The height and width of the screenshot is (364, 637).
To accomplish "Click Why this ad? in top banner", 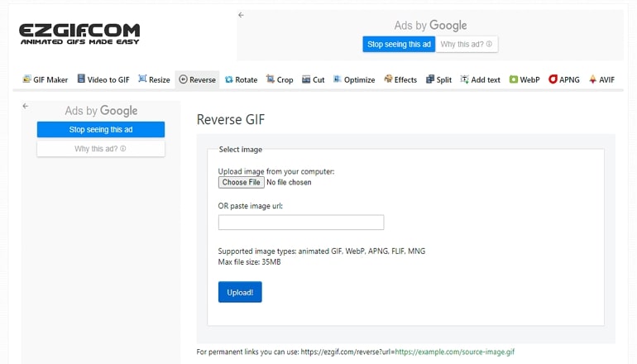I will [x=467, y=45].
